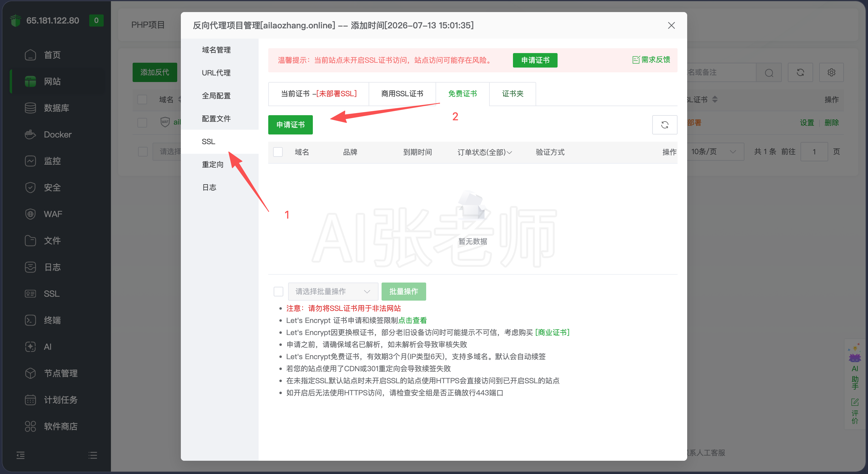Open the 软件商店 software store icon
The width and height of the screenshot is (868, 474).
(x=30, y=426)
